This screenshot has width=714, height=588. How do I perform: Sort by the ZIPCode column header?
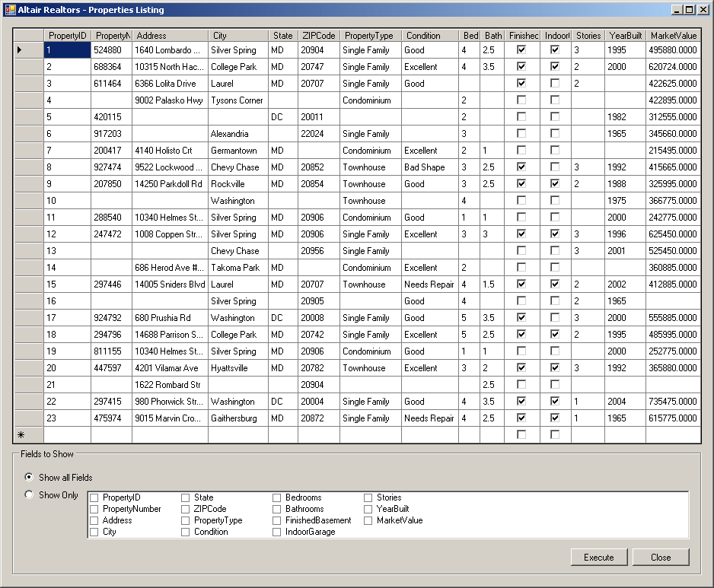pyautogui.click(x=319, y=36)
